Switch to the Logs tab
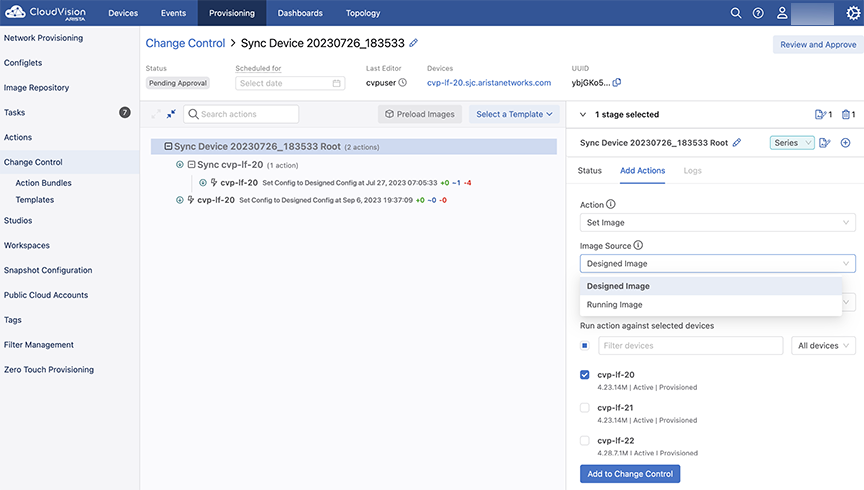 (693, 171)
